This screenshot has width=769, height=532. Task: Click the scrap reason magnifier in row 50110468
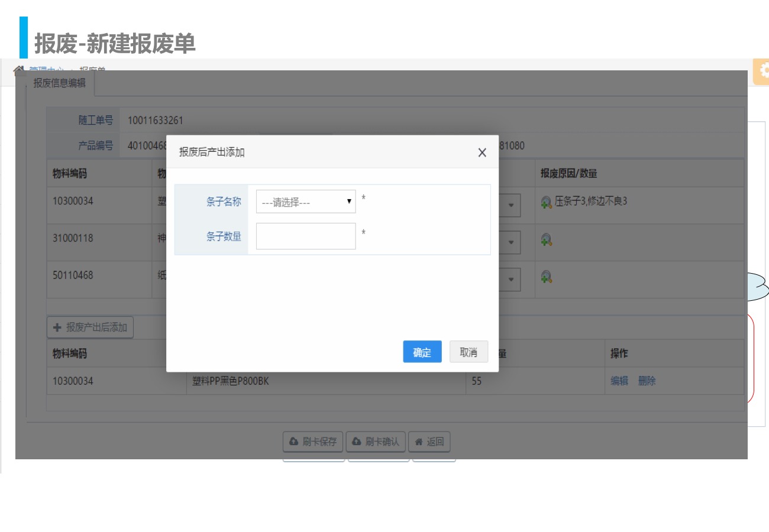point(547,276)
